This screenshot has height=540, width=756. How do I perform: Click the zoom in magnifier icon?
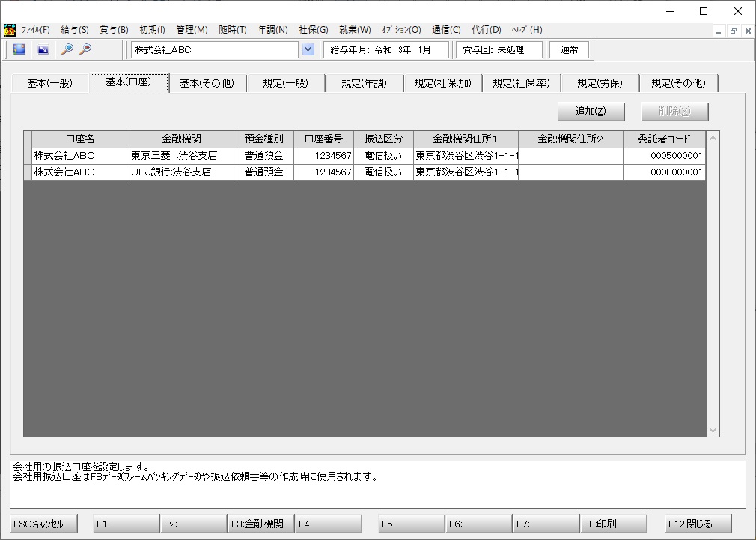67,49
